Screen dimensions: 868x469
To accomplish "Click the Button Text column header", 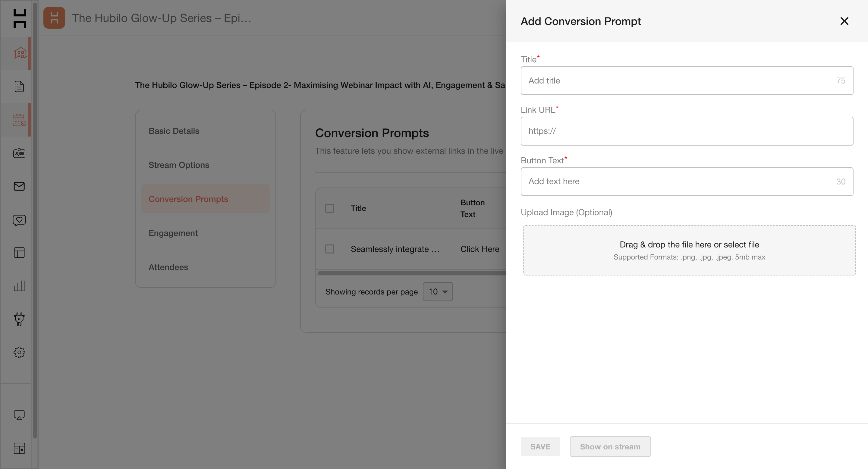I will [x=472, y=208].
